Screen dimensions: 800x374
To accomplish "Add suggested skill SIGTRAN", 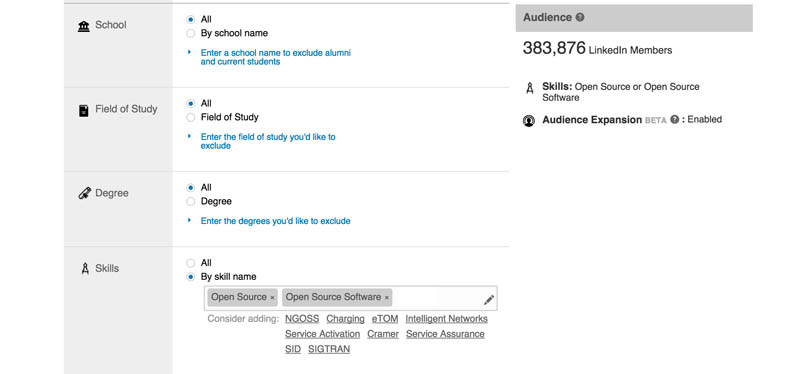I will tap(329, 350).
